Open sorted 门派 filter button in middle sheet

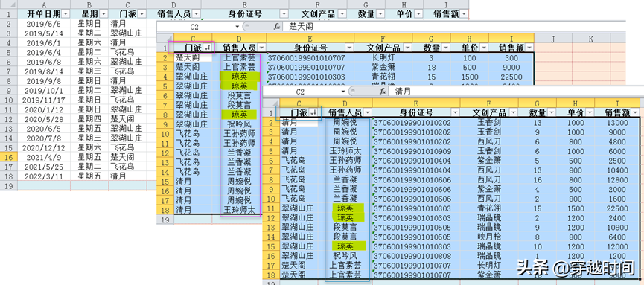pyautogui.click(x=208, y=48)
